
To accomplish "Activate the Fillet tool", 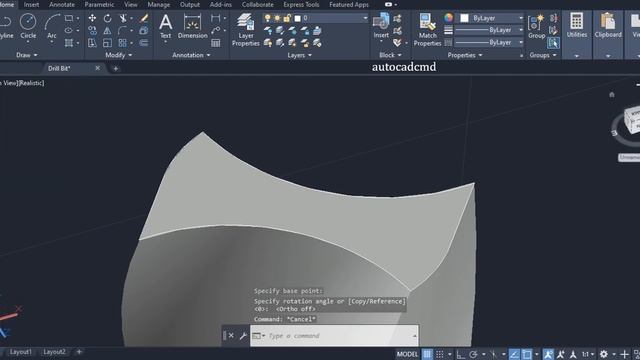I will [x=122, y=31].
